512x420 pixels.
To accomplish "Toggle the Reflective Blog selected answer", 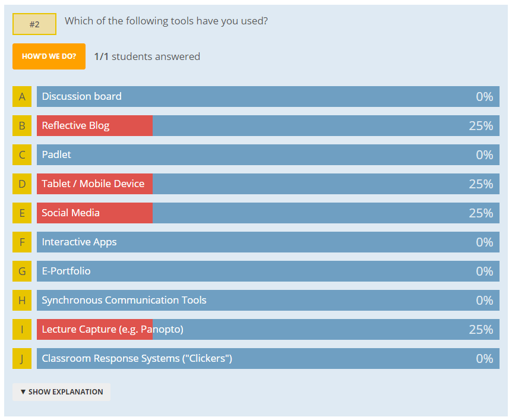I will pyautogui.click(x=94, y=125).
